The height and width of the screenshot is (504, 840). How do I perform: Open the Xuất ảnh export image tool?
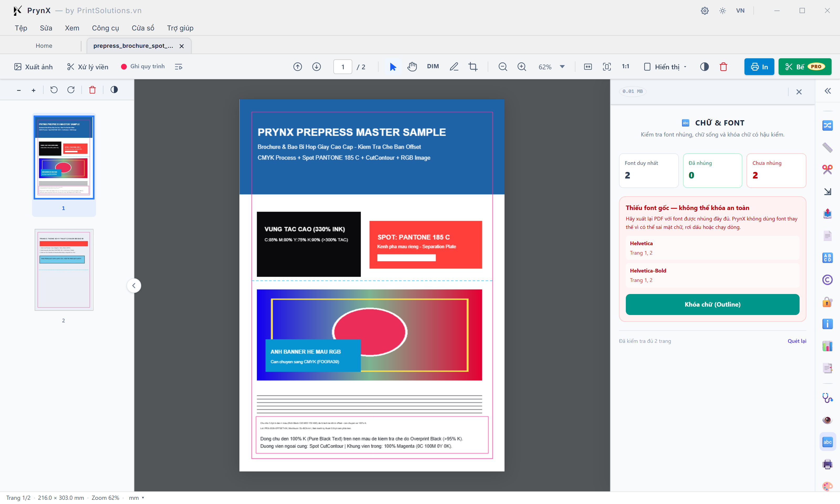coord(33,67)
